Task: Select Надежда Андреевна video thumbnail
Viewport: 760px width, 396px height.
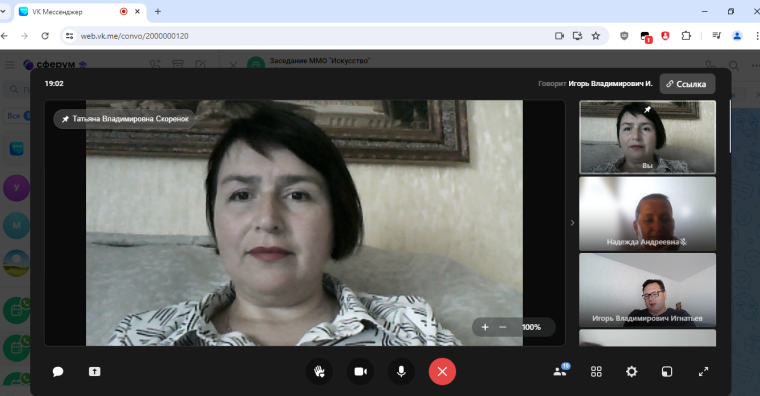Action: [647, 214]
